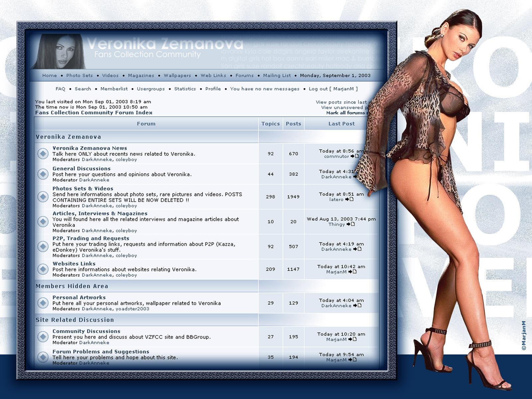
Task: Open the Veronika Zemanova News forum
Action: 90,148
